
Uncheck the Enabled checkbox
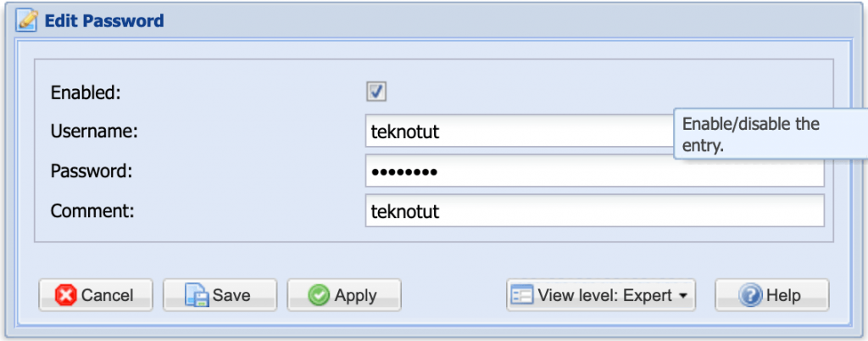376,92
